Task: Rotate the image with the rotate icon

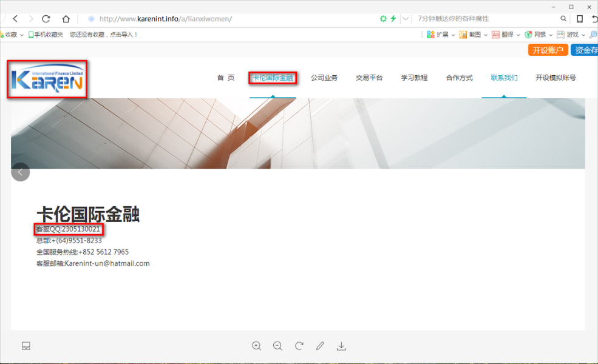Action: point(299,346)
